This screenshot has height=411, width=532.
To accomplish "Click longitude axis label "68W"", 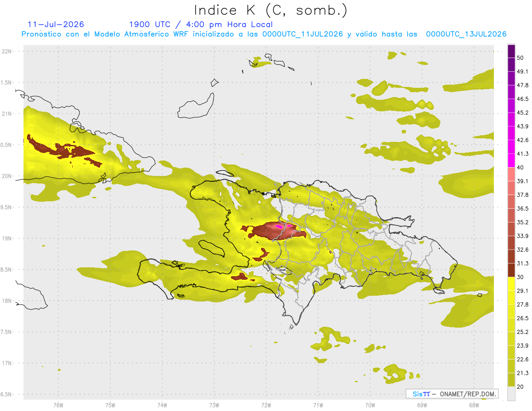I will point(473,405).
